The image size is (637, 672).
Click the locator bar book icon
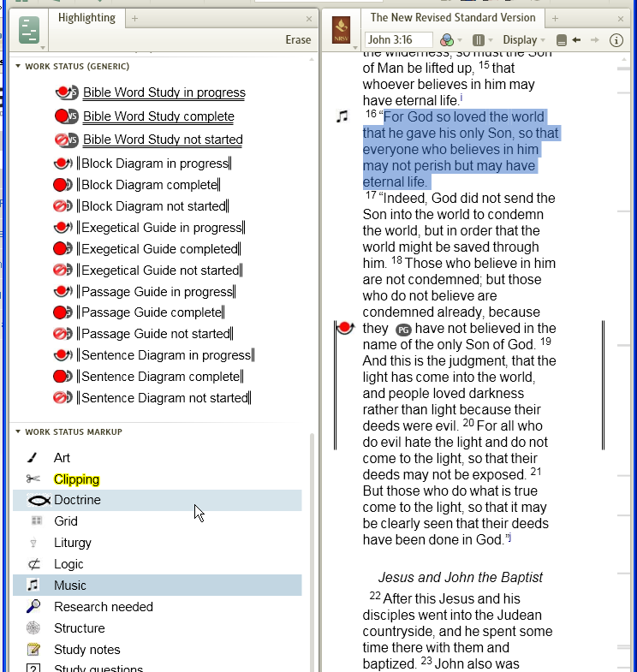pos(561,40)
